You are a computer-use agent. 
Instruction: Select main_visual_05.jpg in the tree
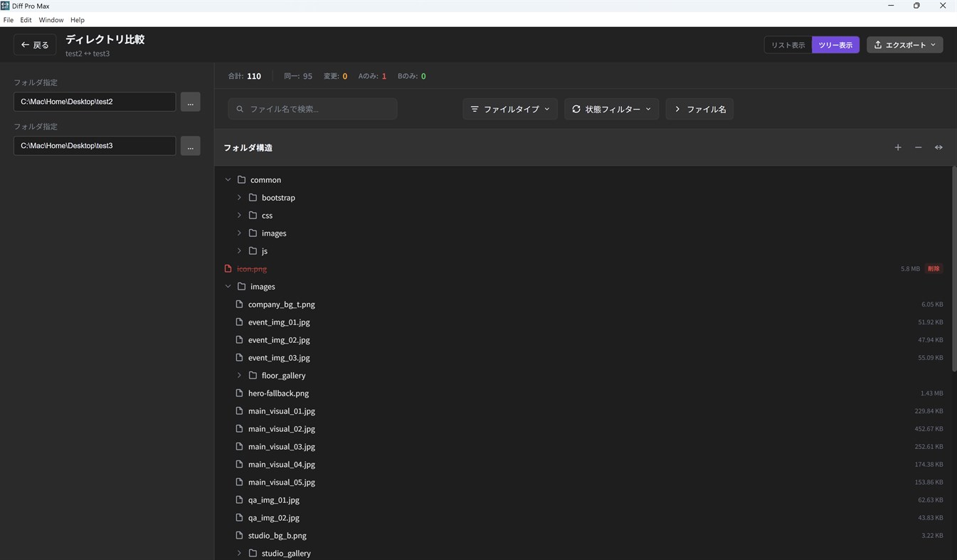(583, 482)
